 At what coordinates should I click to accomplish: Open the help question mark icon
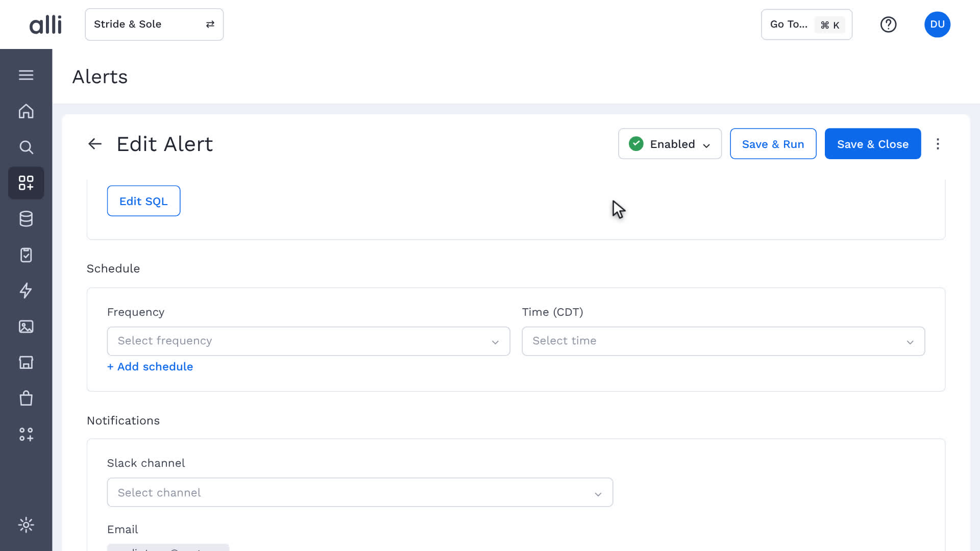tap(888, 24)
